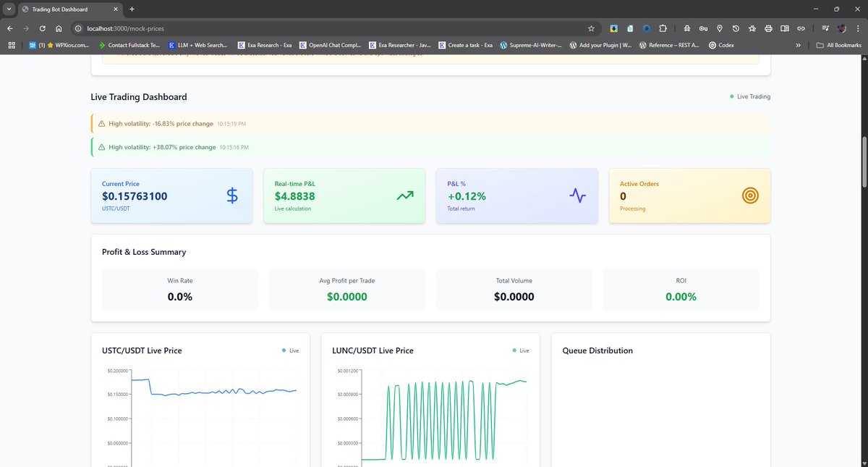Click the target icon on Active Orders card
Image resolution: width=868 pixels, height=467 pixels.
(750, 195)
